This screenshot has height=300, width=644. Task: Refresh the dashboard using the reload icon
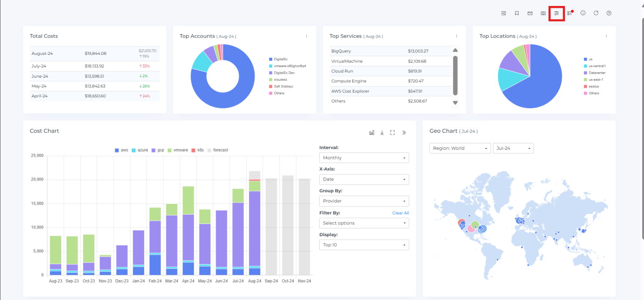point(596,13)
